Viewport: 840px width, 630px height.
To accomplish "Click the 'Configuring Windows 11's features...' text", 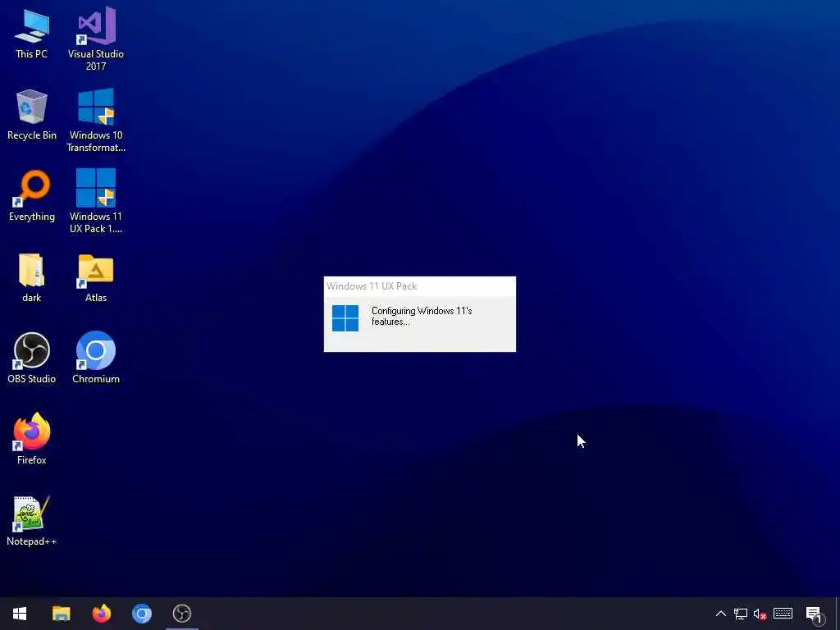I will [x=422, y=316].
